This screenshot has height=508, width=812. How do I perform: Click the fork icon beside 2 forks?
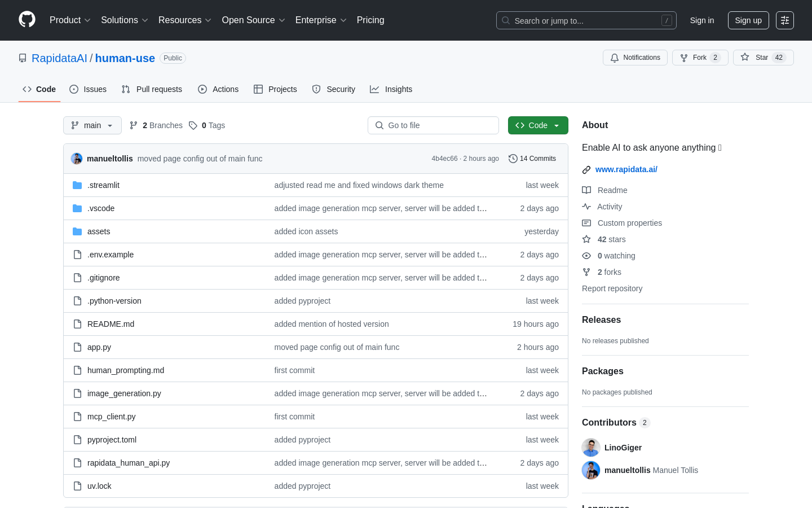pyautogui.click(x=586, y=272)
